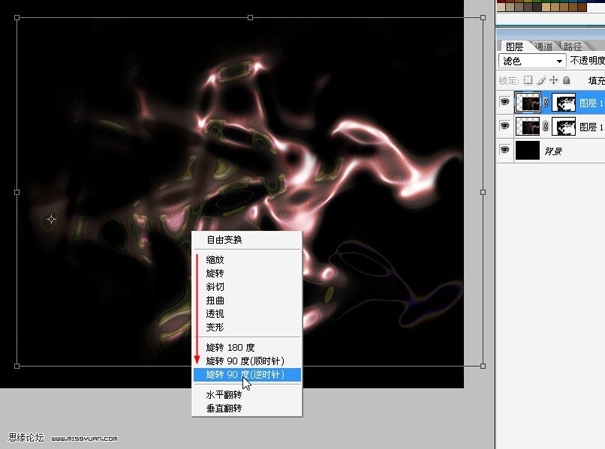Viewport: 605px width, 449px height.
Task: Switch to the 路径 tab
Action: point(573,47)
